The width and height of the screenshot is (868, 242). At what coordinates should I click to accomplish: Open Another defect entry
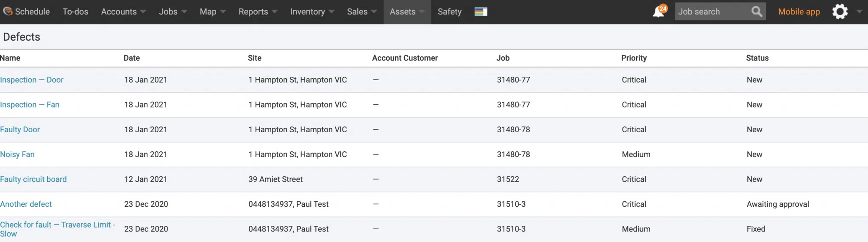tap(26, 204)
